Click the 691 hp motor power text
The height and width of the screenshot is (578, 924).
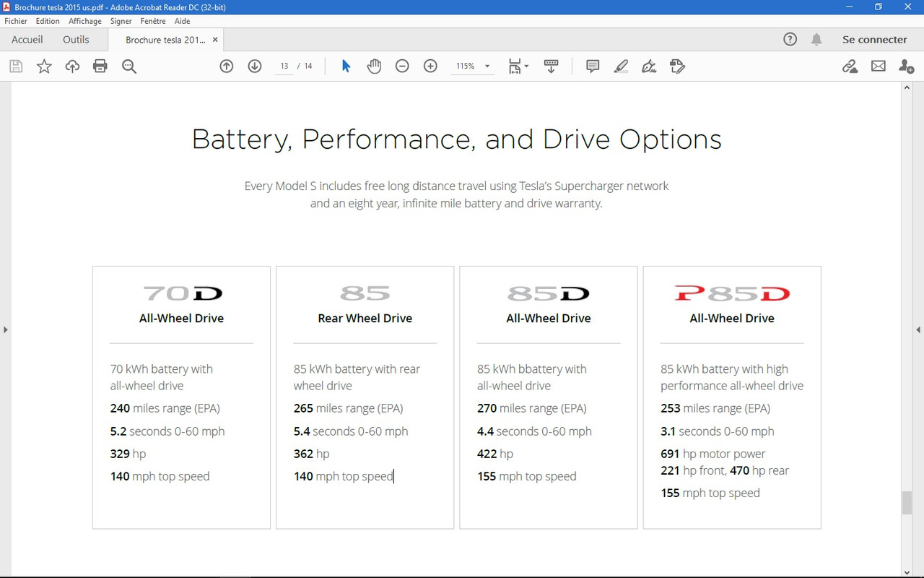tap(713, 454)
